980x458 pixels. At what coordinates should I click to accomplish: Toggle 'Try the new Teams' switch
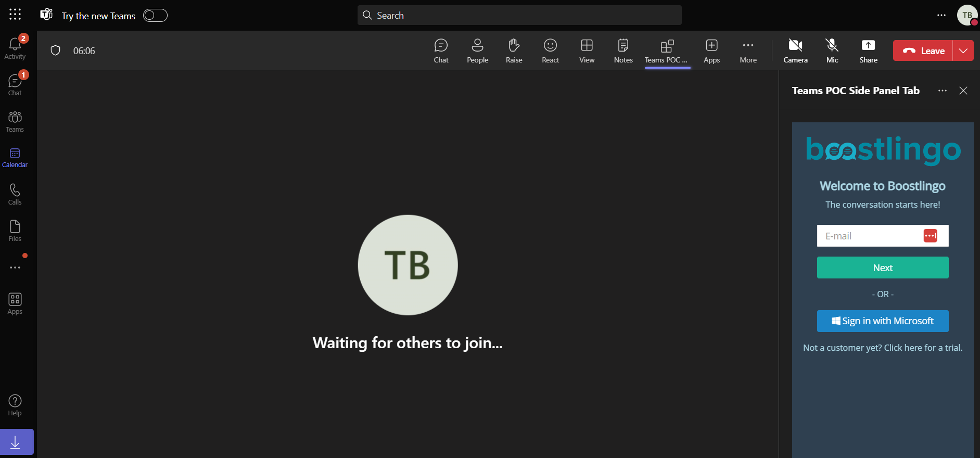tap(155, 16)
